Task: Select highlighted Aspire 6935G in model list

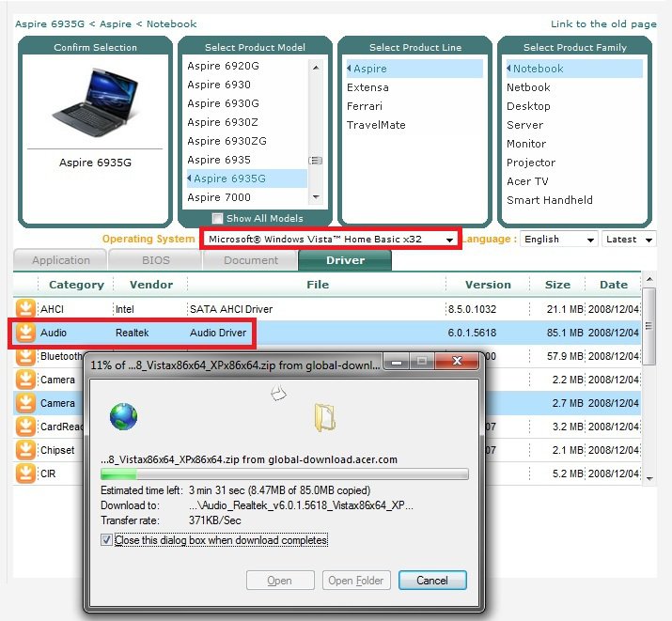Action: 246,179
